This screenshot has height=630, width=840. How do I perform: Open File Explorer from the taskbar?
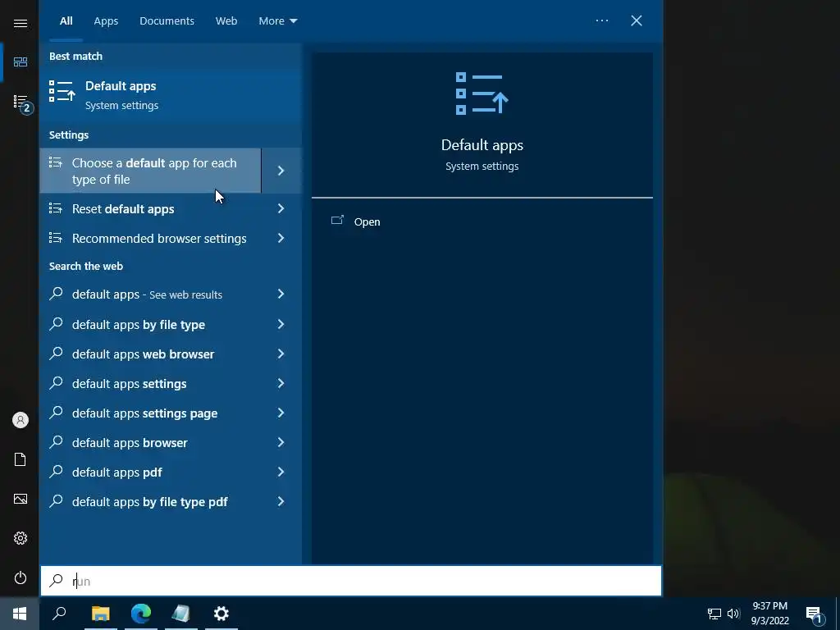click(101, 614)
